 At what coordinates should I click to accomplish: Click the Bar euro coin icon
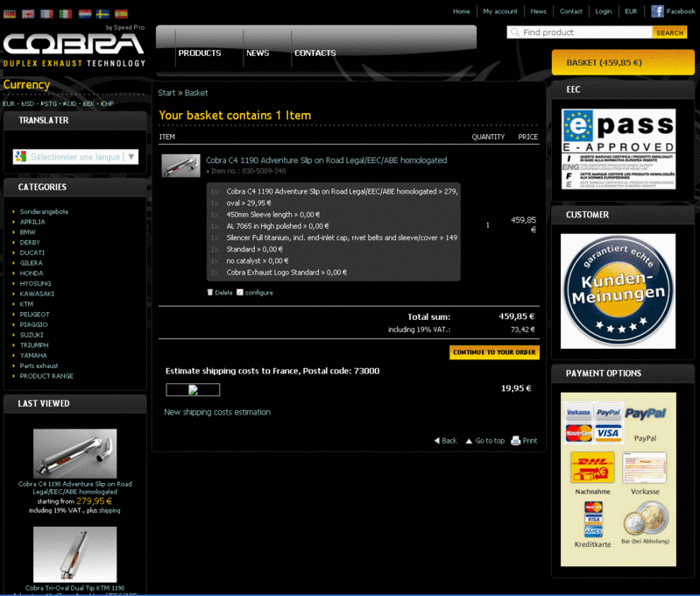[646, 519]
